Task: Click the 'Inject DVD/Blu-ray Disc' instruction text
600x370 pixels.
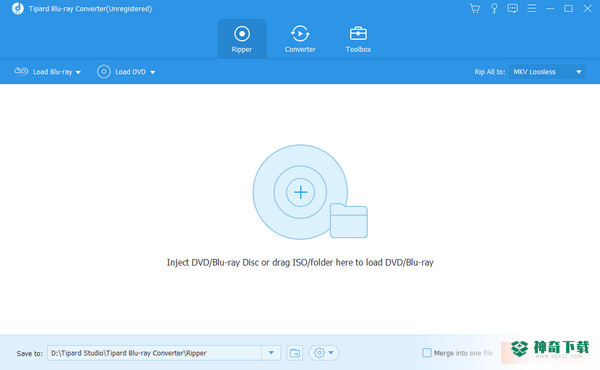Action: tap(300, 262)
